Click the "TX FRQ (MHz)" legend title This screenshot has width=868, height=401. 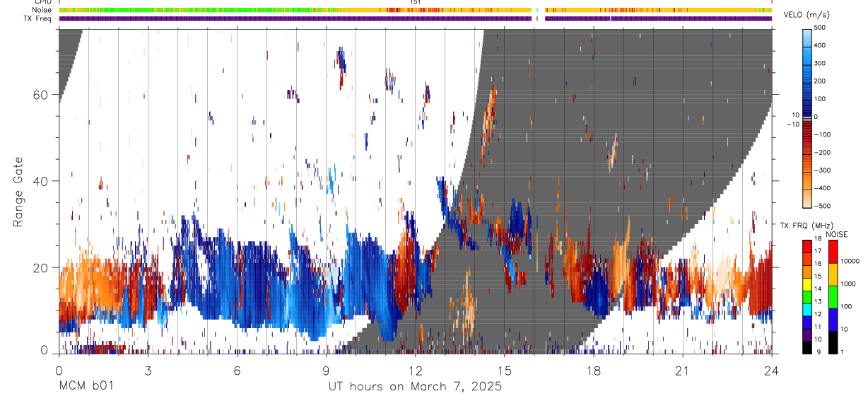pyautogui.click(x=807, y=226)
